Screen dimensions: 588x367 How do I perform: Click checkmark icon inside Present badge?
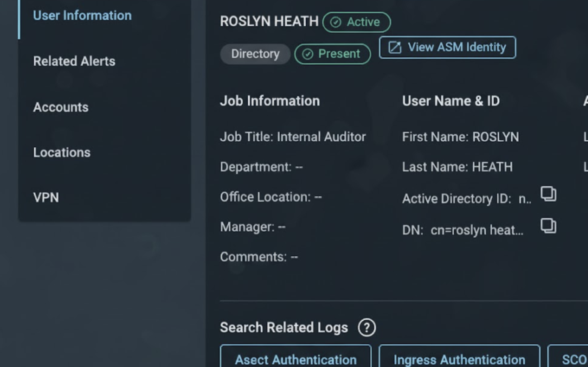click(308, 54)
